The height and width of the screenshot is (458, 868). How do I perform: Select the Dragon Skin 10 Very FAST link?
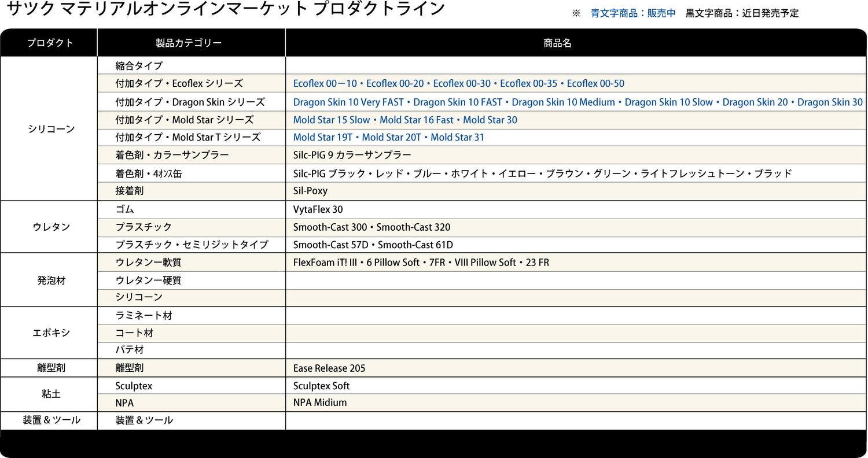[348, 102]
